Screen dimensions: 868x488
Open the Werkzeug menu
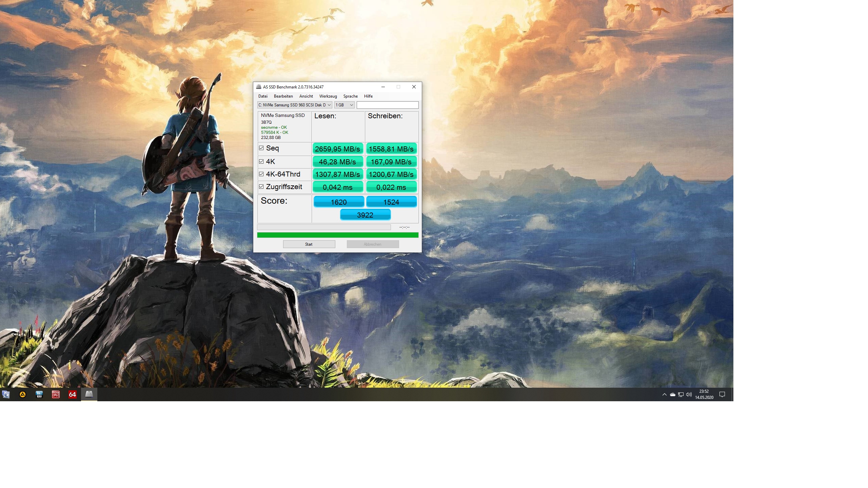328,96
